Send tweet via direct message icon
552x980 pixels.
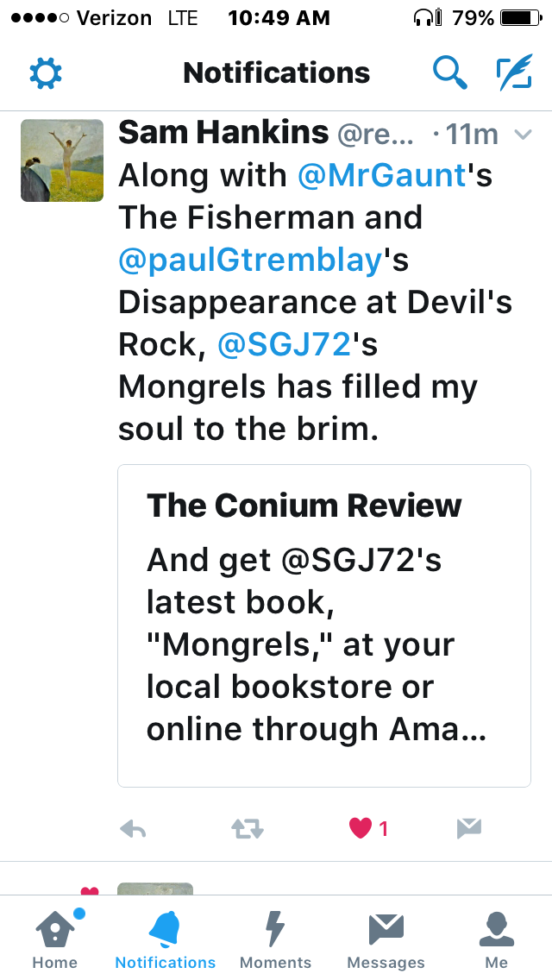(x=468, y=829)
